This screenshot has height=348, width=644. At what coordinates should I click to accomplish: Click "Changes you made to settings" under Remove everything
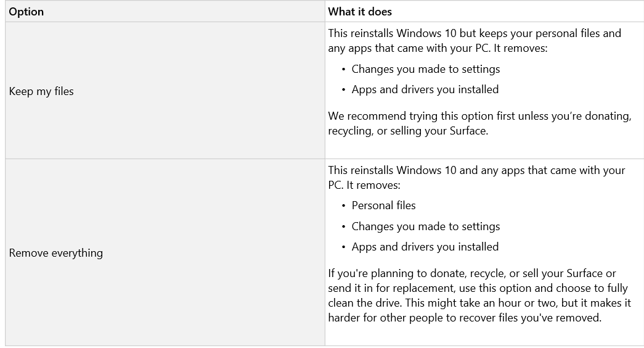point(425,226)
